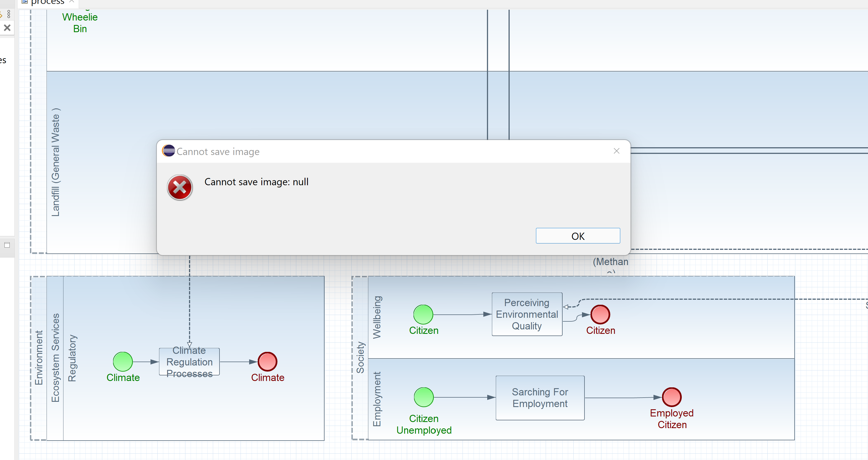The width and height of the screenshot is (868, 460).
Task: Close the Cannot save image dialog
Action: 616,151
